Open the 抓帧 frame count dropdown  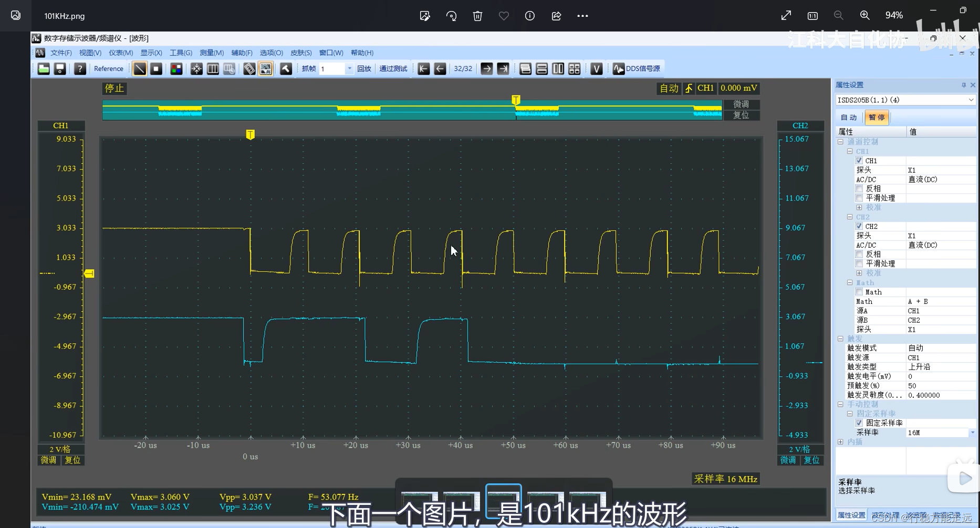click(x=349, y=69)
